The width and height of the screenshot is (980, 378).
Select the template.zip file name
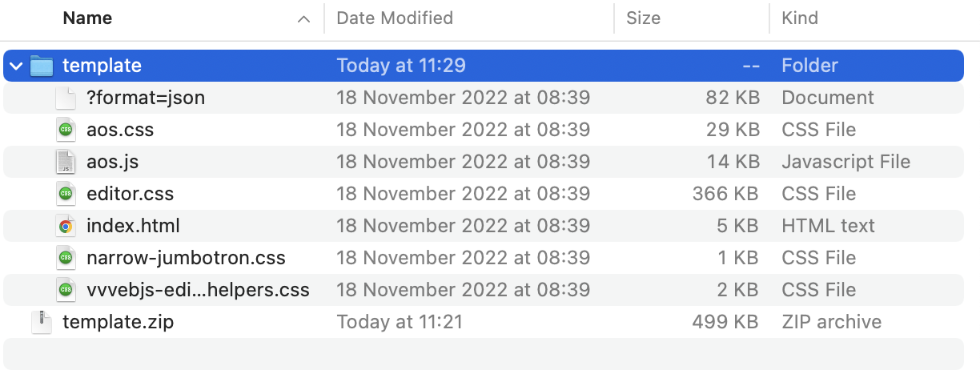tap(118, 322)
